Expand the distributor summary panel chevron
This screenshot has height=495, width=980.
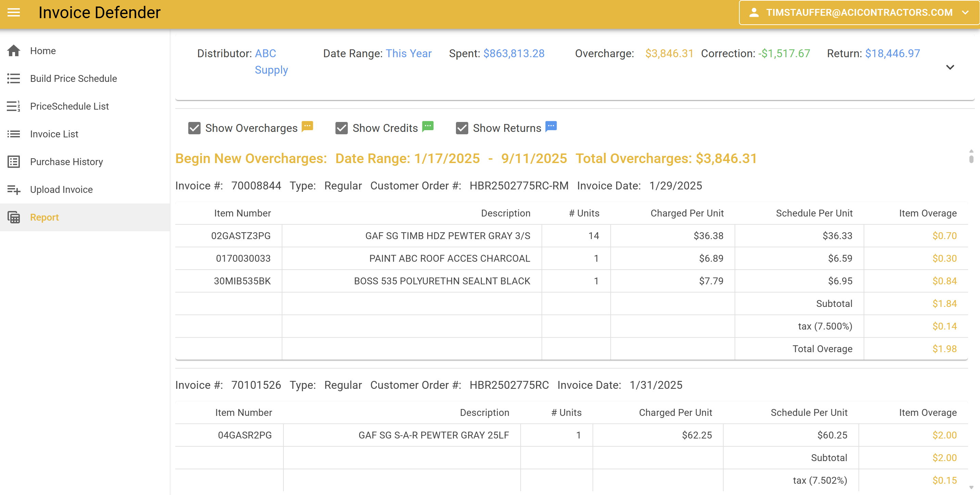point(950,67)
